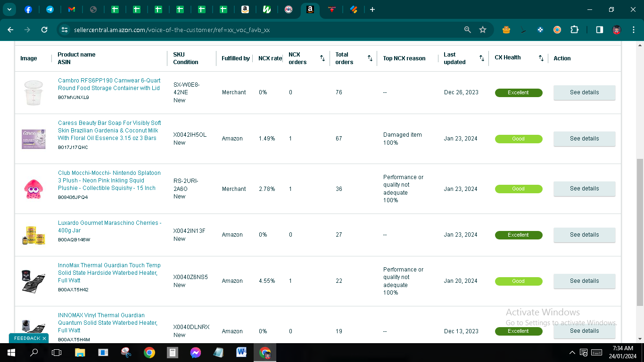Switch to the Gmail browser tab

pyautogui.click(x=71, y=9)
